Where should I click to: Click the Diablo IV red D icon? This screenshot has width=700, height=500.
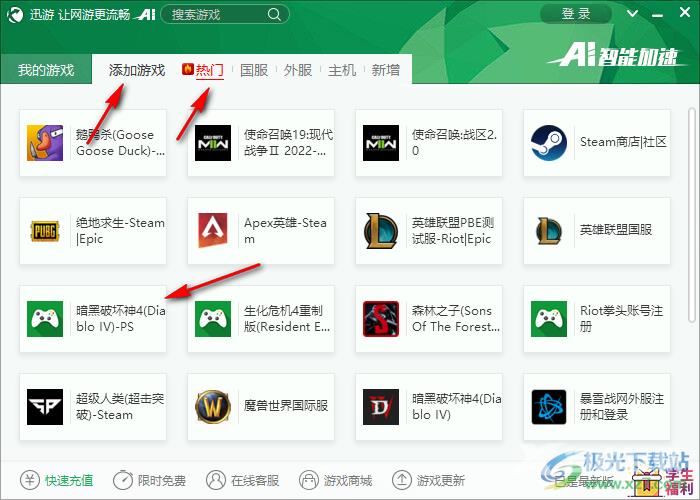tap(381, 407)
